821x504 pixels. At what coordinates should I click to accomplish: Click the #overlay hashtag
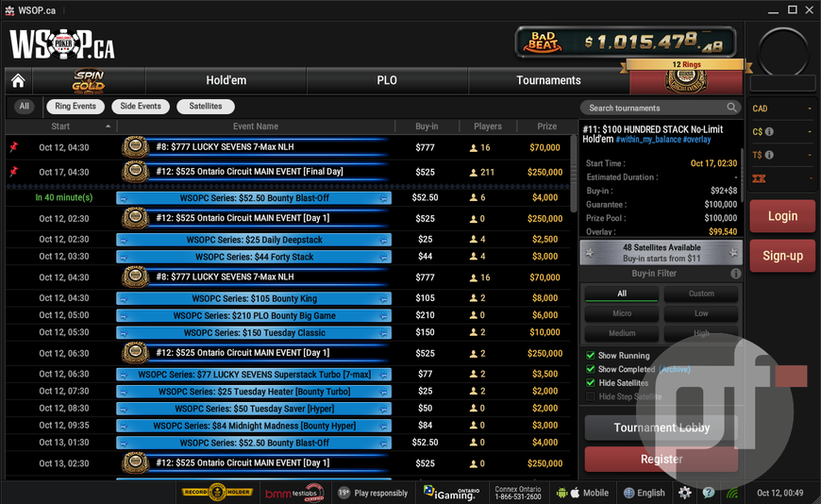point(697,140)
